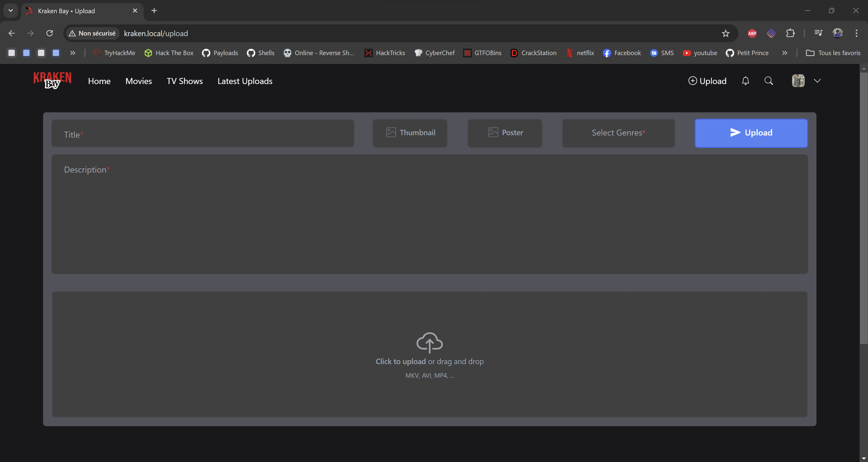Screen dimensions: 868x462
Task: Focus the Title input field
Action: [x=203, y=134]
